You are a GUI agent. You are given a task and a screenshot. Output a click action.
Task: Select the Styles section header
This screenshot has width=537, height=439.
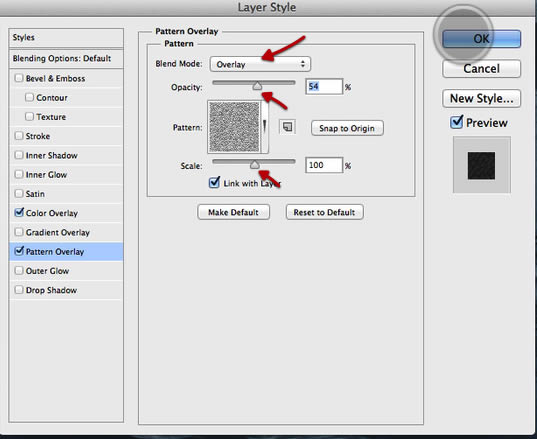point(66,37)
